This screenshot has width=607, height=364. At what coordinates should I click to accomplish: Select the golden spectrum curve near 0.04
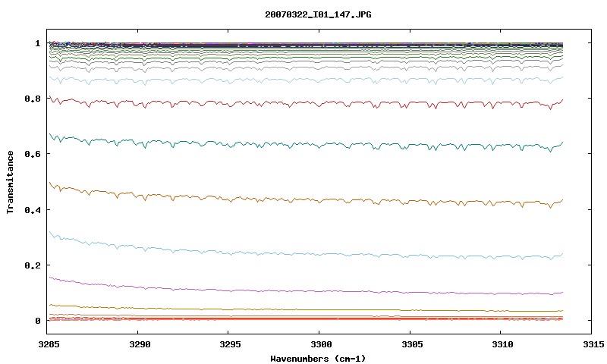coord(306,309)
